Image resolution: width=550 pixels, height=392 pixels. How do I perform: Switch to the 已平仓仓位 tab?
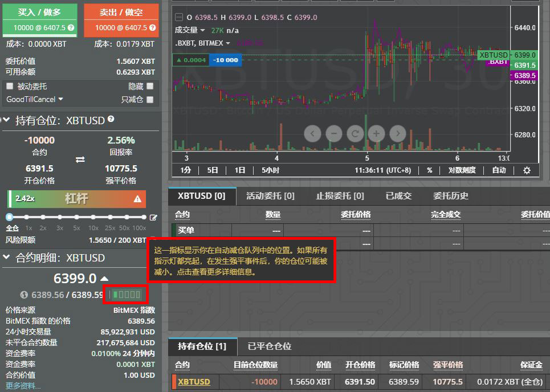pyautogui.click(x=270, y=346)
